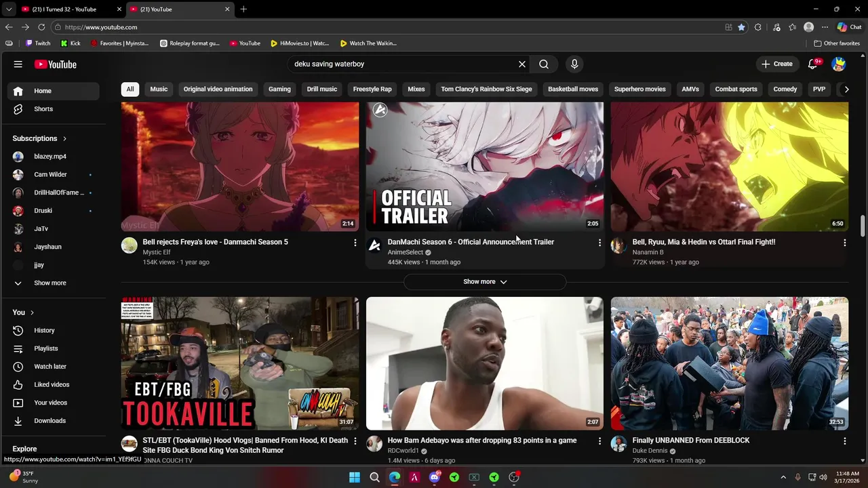
Task: Show hidden system tray icons
Action: click(783, 477)
